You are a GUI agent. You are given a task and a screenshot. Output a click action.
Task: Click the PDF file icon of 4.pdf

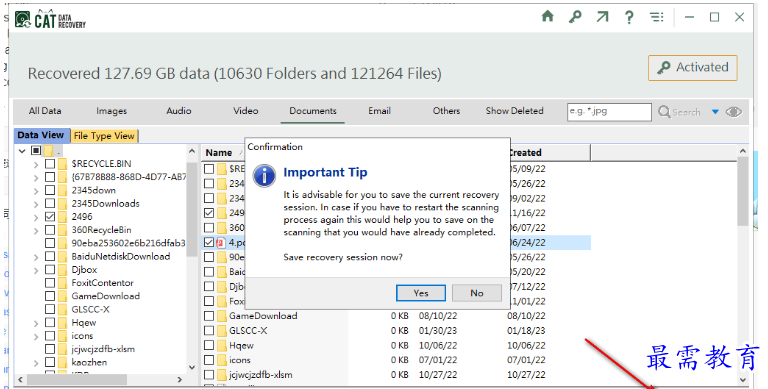[221, 243]
